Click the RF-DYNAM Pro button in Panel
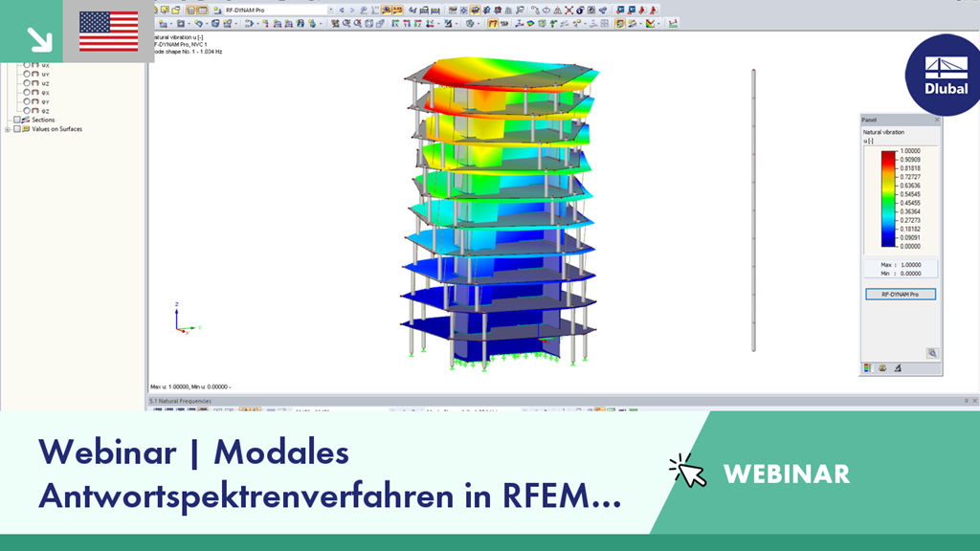980x551 pixels. [x=900, y=295]
